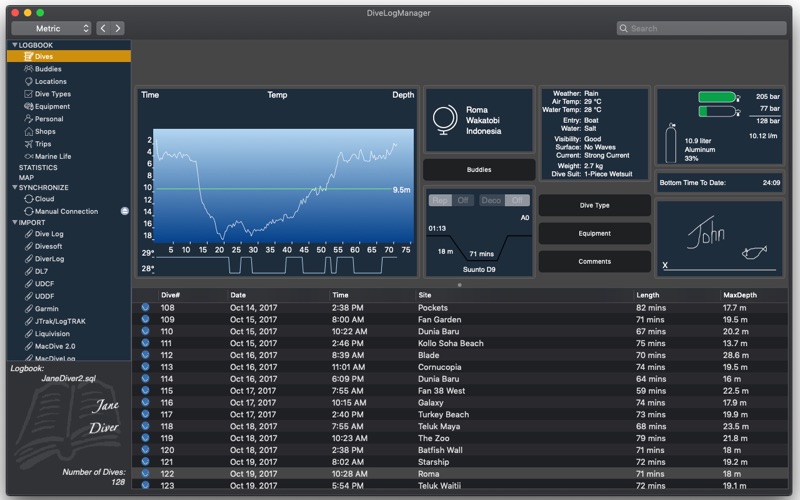Click the Manual Connection eject indicator
The height and width of the screenshot is (500, 800).
pyautogui.click(x=125, y=211)
